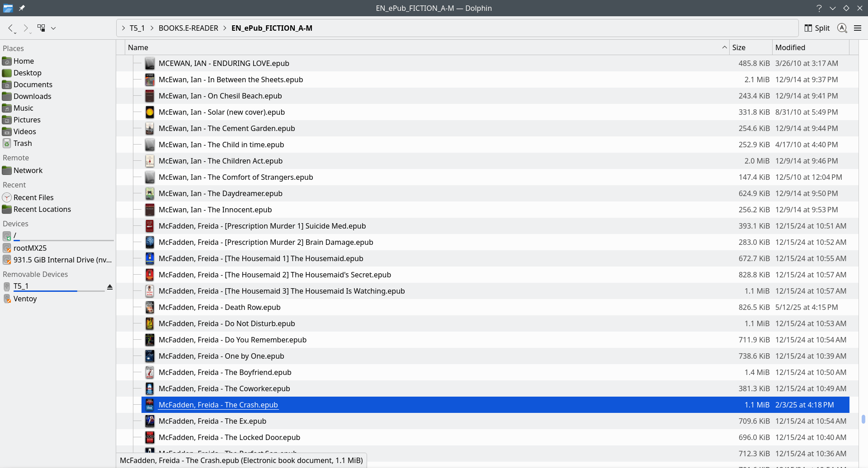Viewport: 868px width, 468px height.
Task: Open Trash in Places panel
Action: 23,143
